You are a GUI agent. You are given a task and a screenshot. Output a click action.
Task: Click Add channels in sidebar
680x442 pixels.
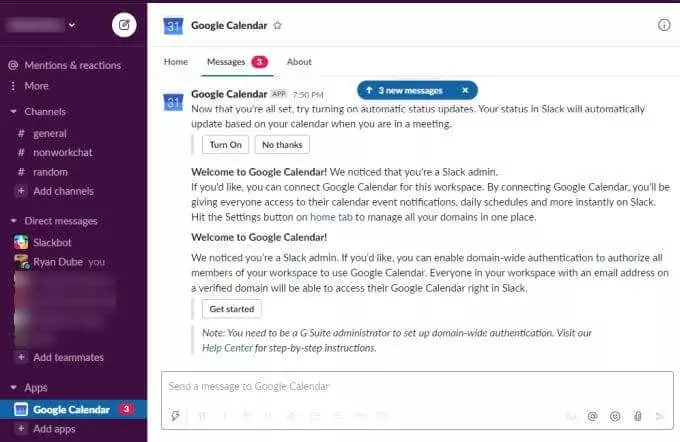pos(63,191)
